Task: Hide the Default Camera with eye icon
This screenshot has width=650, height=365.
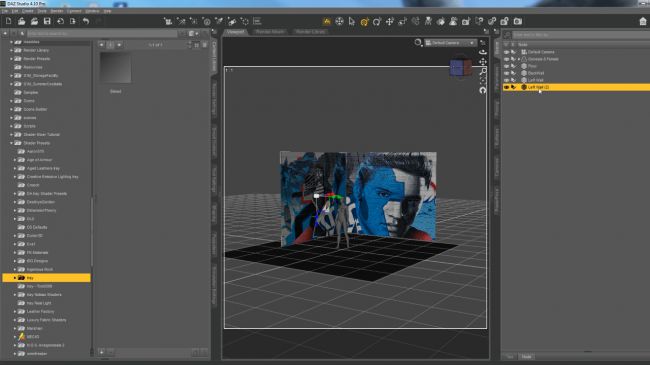Action: point(506,52)
